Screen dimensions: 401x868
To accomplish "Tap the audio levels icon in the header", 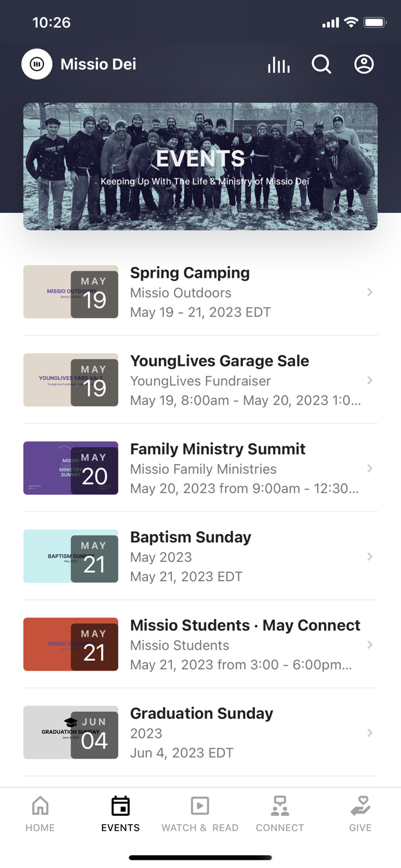I will pos(278,64).
